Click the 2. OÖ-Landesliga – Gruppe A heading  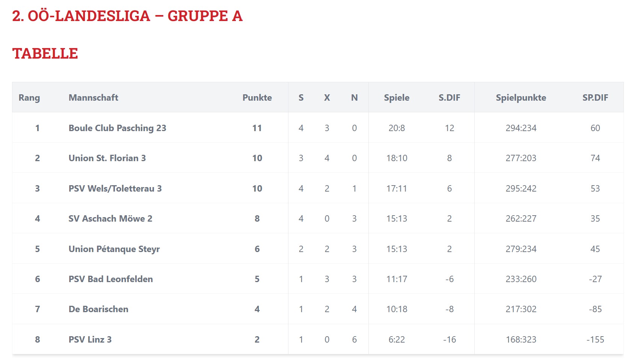[x=127, y=16]
